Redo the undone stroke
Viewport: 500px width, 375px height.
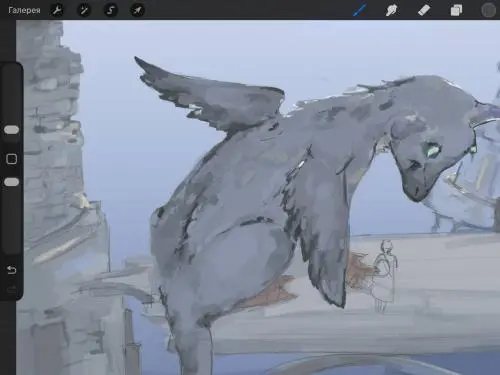[x=12, y=289]
